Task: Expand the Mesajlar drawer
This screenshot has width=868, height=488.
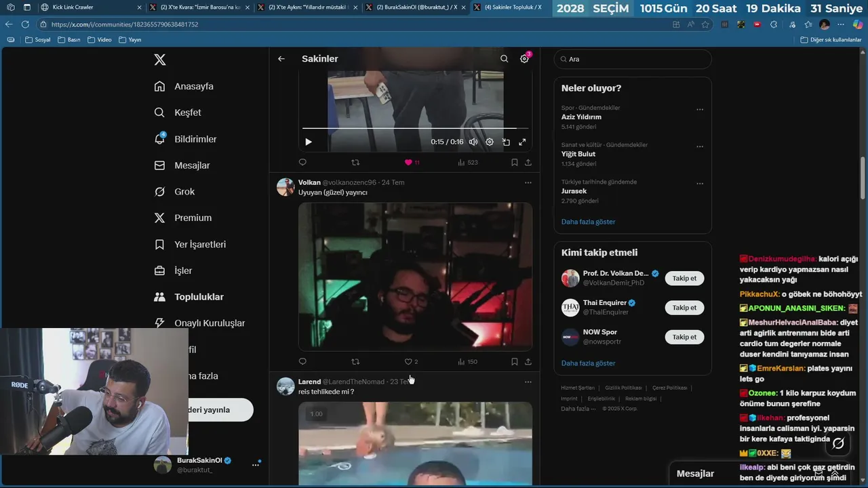Action: point(835,474)
